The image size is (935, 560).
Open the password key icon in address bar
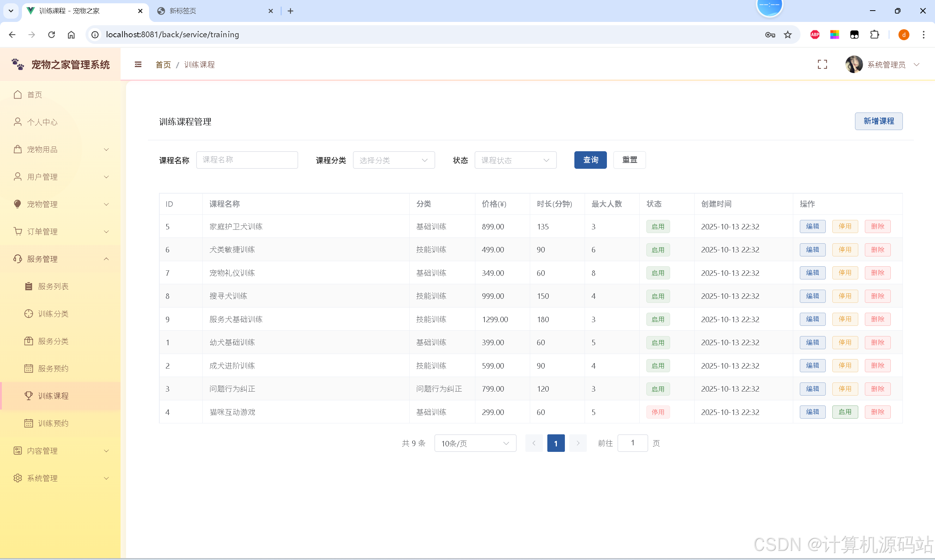pyautogui.click(x=770, y=35)
